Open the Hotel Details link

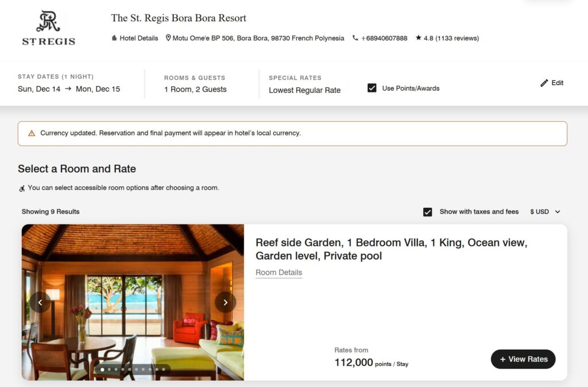pos(138,38)
